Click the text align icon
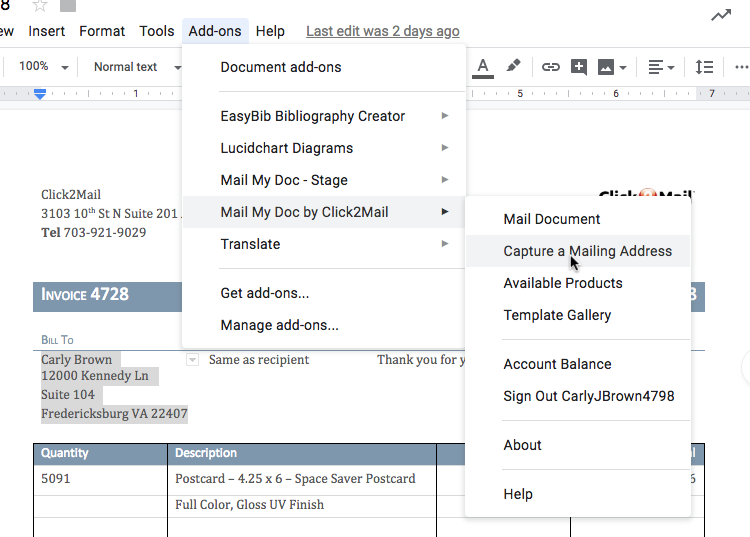The width and height of the screenshot is (750, 537). coord(656,67)
